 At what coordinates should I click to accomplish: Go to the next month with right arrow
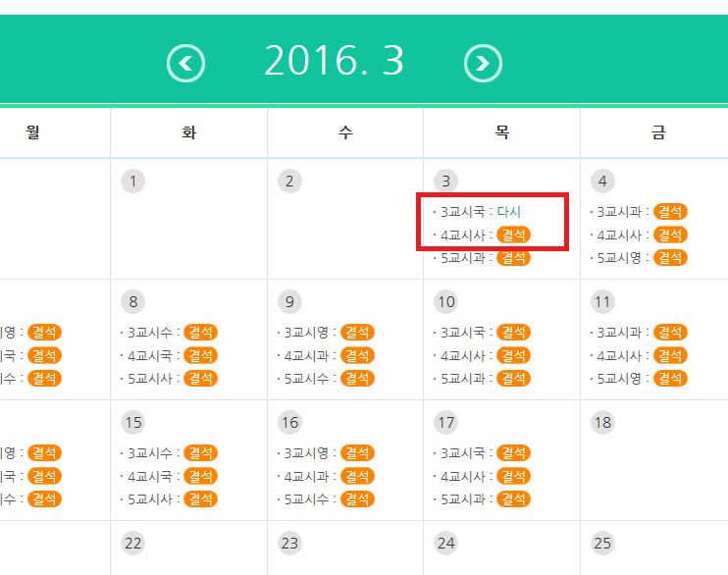click(x=482, y=64)
